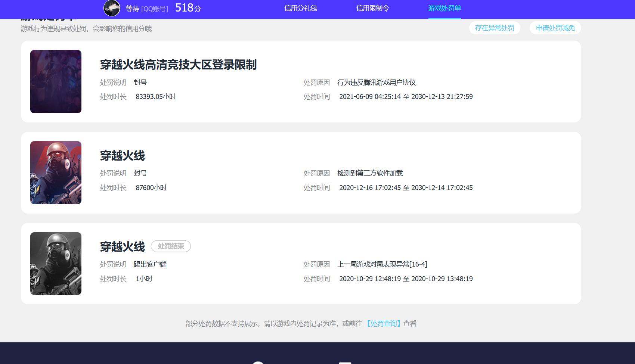The image size is (635, 364).
Task: Click the 83393.05小时 duration value
Action: pyautogui.click(x=156, y=97)
